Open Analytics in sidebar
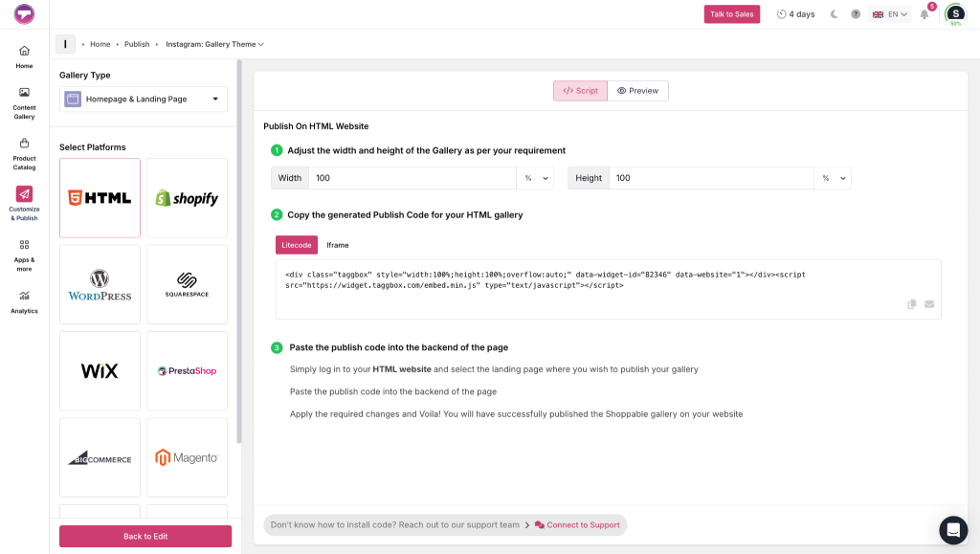 click(24, 302)
